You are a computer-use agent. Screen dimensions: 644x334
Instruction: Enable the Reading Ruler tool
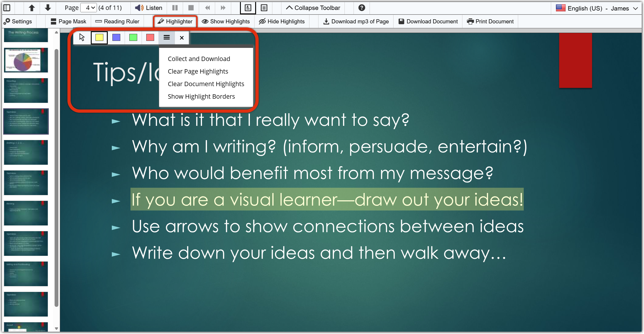117,21
